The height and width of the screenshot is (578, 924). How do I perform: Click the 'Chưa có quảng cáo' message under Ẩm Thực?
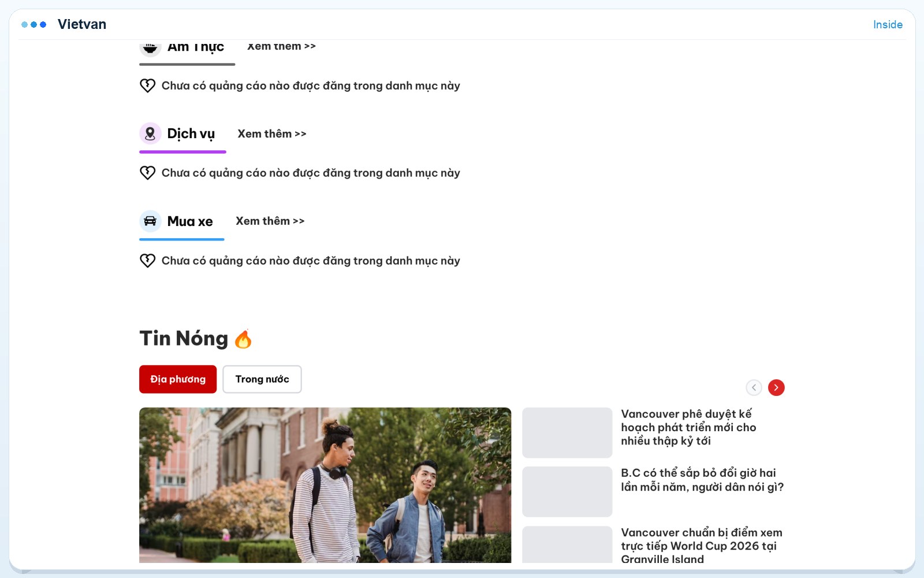[x=311, y=86]
